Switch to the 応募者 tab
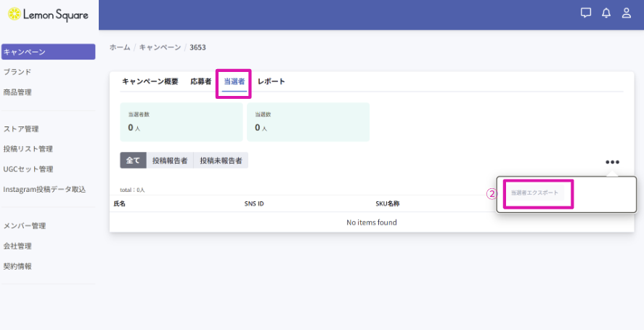Viewport: 644px width, 330px height. pos(200,81)
